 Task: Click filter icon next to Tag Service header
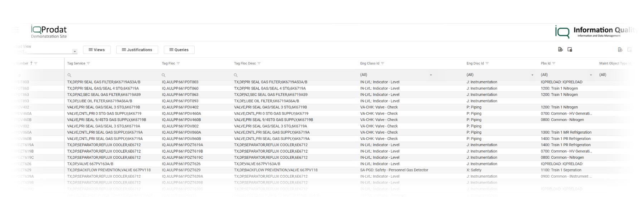click(x=88, y=63)
